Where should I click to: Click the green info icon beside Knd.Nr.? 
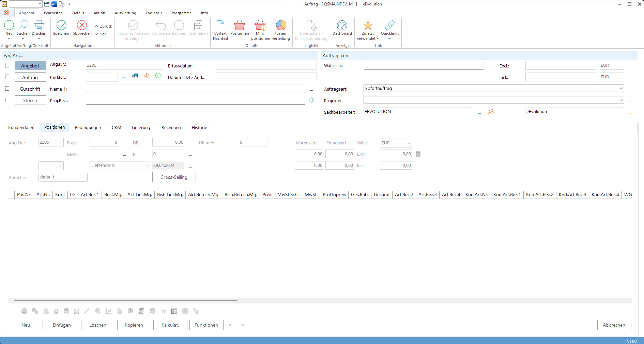tap(158, 76)
